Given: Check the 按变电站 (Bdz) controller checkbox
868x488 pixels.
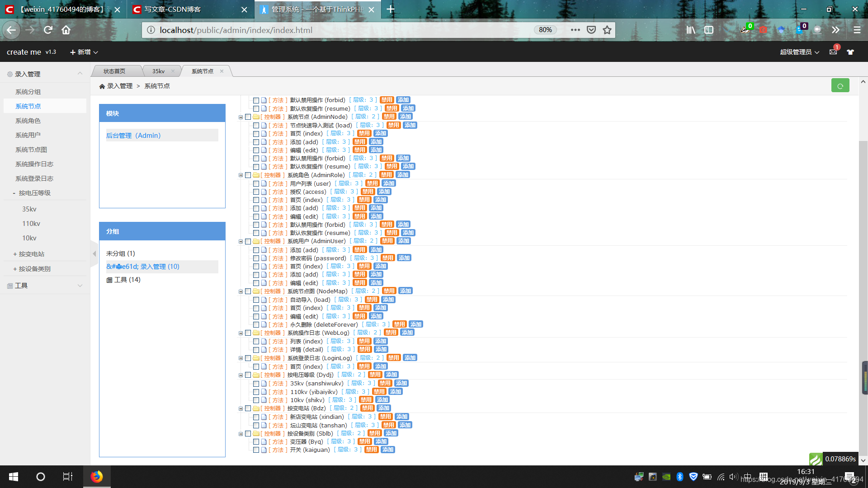Looking at the screenshot, I should pos(248,408).
